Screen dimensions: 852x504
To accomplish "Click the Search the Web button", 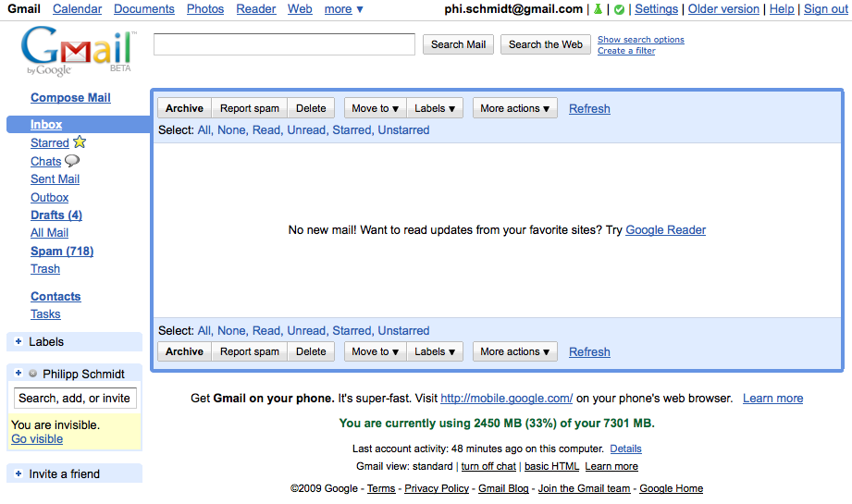I will pos(546,44).
